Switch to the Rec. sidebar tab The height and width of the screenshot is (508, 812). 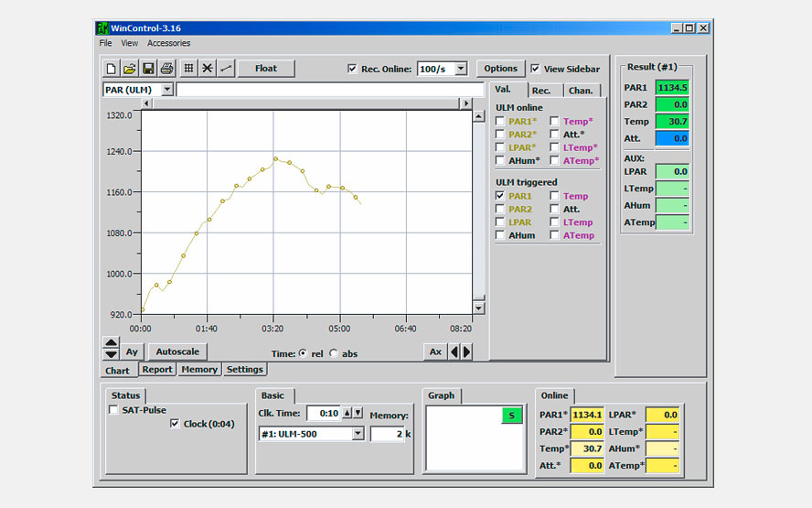point(541,91)
